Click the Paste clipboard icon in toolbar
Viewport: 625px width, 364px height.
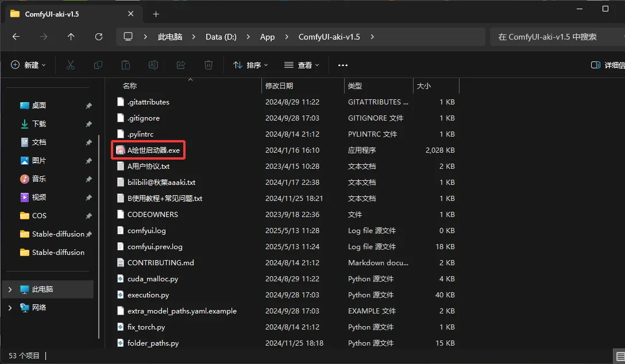[x=126, y=65]
